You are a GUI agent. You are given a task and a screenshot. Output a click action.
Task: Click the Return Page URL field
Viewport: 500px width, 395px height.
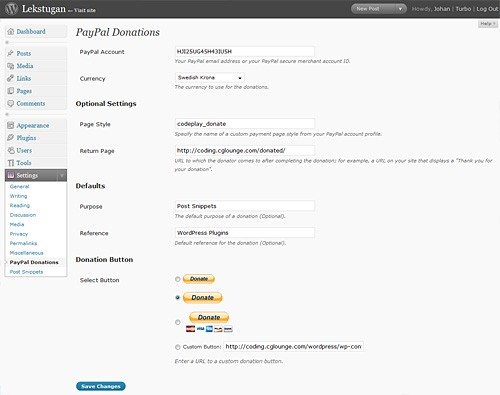point(245,151)
